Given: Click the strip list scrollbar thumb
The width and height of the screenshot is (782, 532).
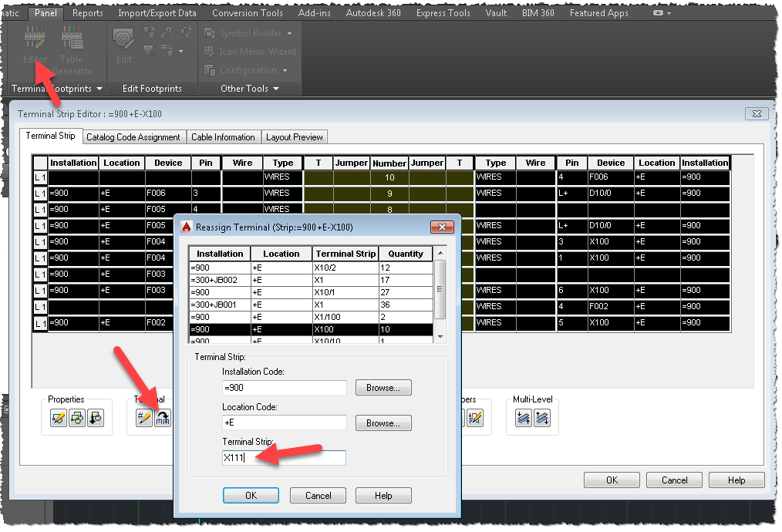Looking at the screenshot, I should coord(440,289).
